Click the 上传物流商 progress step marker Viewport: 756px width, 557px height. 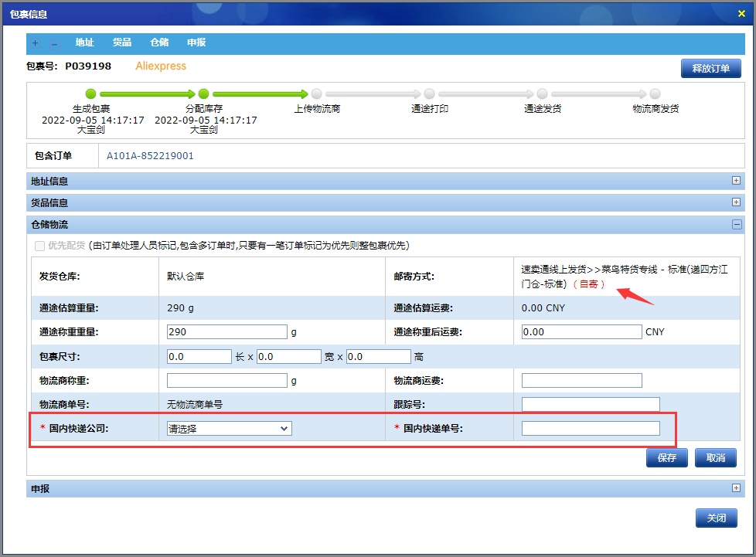click(317, 93)
